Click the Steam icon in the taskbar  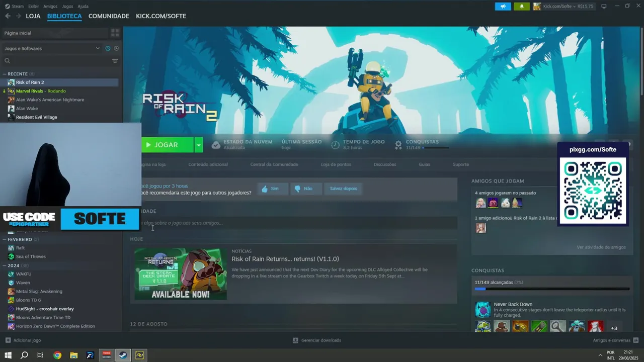coord(122,355)
